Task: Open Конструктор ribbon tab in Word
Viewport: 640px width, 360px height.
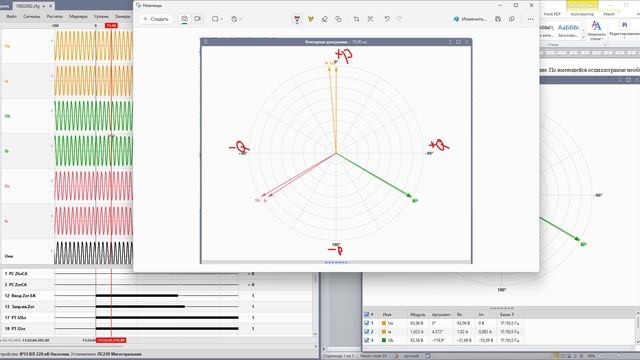Action: pyautogui.click(x=582, y=14)
